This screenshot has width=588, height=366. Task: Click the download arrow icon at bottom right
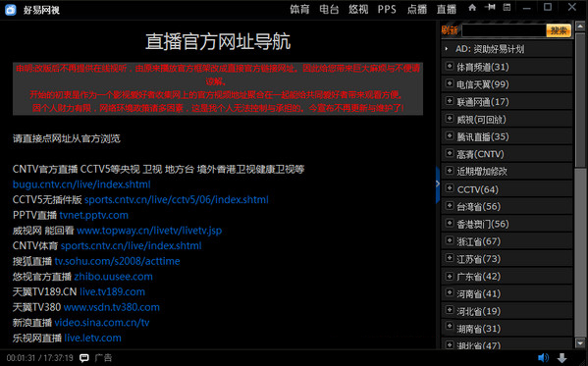pyautogui.click(x=561, y=358)
